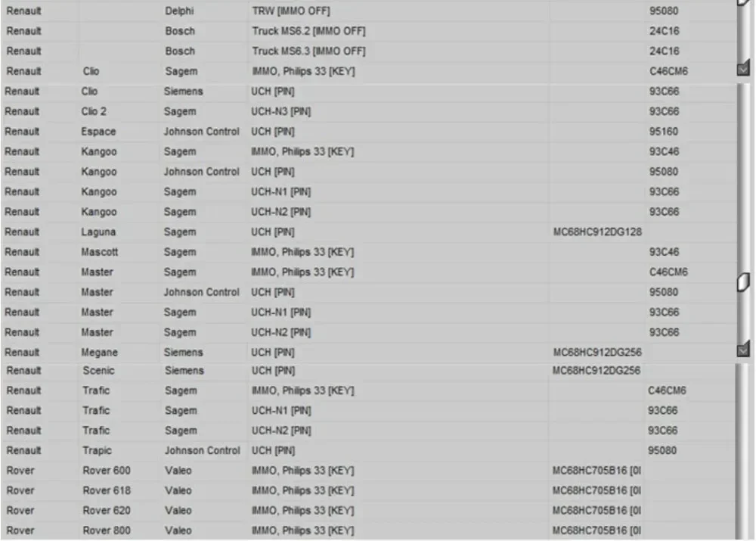Click the MC68HC912DG128 processor cell

coord(597,232)
